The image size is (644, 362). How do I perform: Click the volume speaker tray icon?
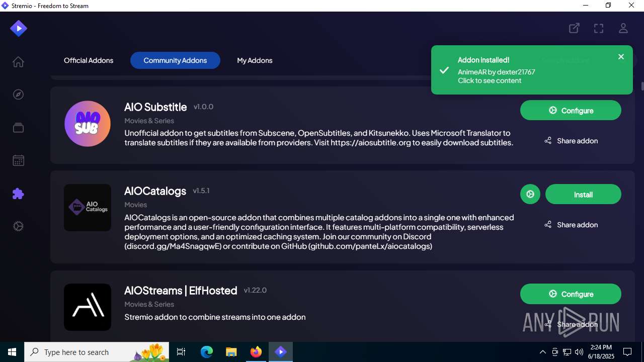pyautogui.click(x=579, y=352)
